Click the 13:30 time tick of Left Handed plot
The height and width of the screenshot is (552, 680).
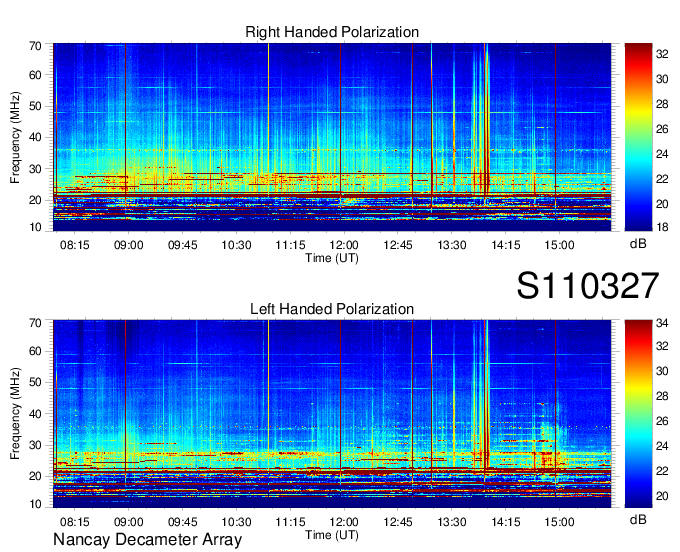tap(451, 522)
